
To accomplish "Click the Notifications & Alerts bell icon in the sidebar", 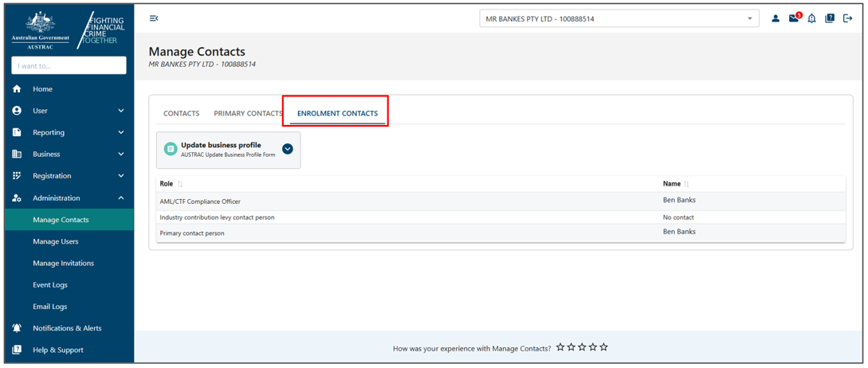I will click(x=17, y=328).
